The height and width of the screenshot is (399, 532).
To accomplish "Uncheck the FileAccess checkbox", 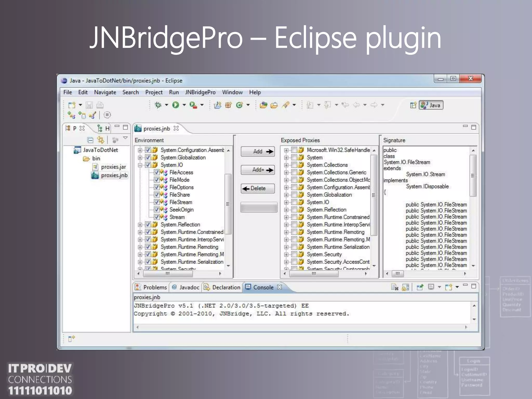I will pyautogui.click(x=157, y=172).
